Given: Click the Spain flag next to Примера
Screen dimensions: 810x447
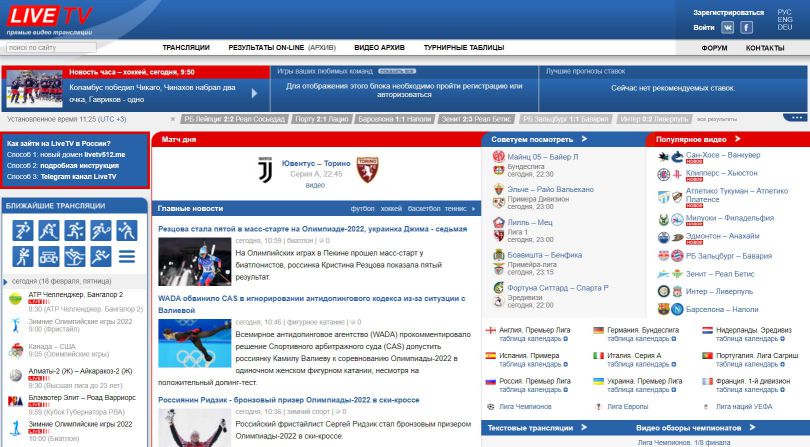Looking at the screenshot, I should (491, 356).
